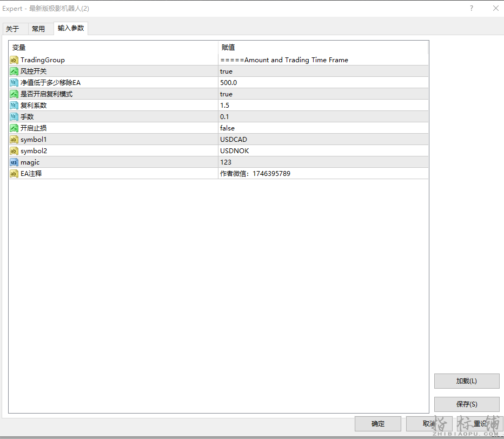
Task: Click the 是否开启复利模式 boolean icon
Action: point(14,94)
